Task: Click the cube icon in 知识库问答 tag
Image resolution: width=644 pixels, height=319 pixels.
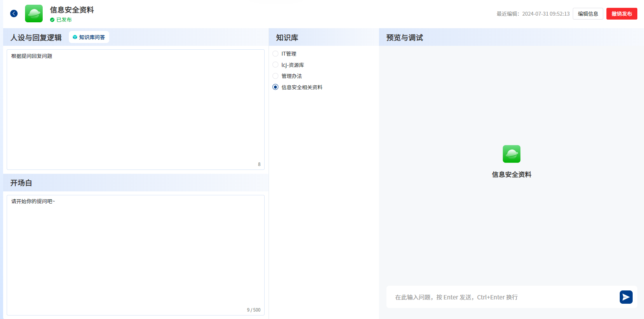Action: point(75,37)
